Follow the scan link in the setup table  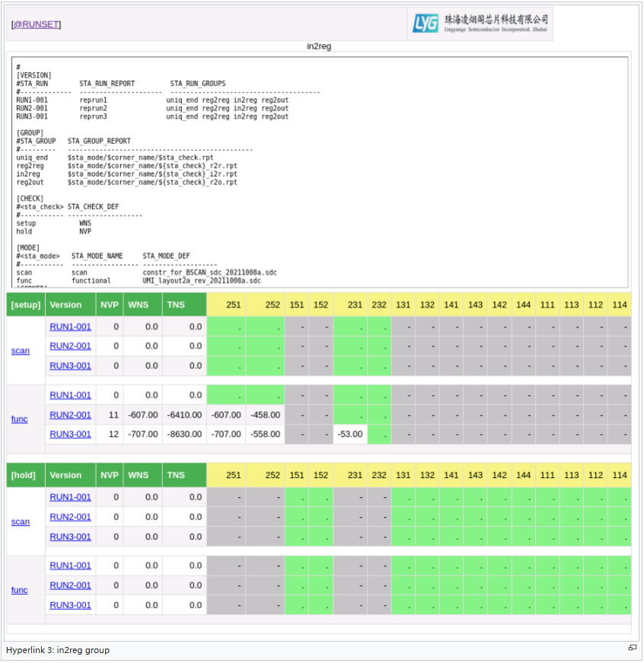(x=21, y=351)
